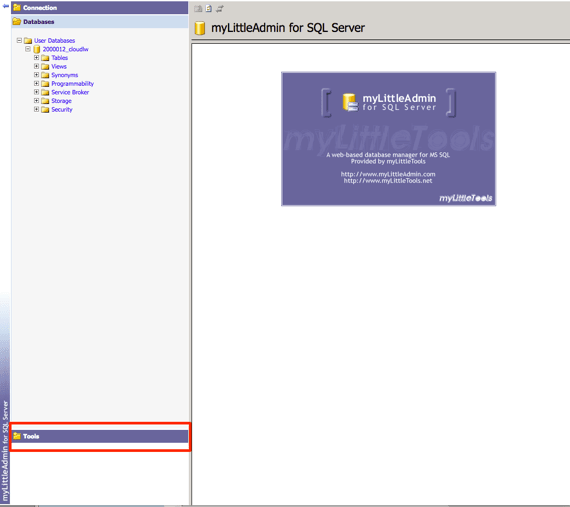The image size is (570, 507).
Task: Open the Views link
Action: (x=59, y=66)
